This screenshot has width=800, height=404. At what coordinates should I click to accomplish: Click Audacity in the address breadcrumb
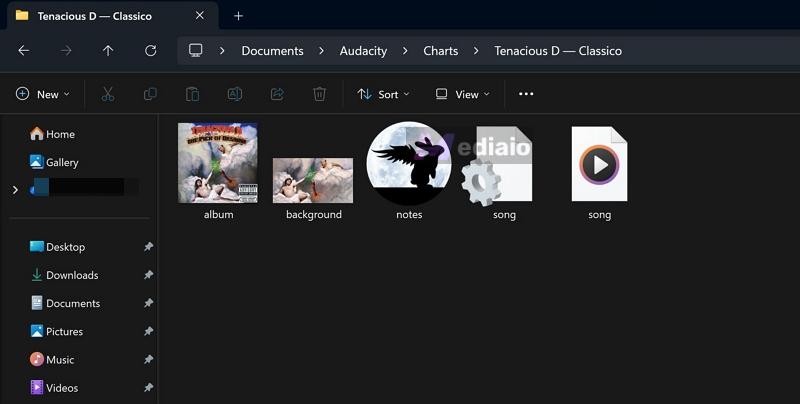(x=363, y=51)
